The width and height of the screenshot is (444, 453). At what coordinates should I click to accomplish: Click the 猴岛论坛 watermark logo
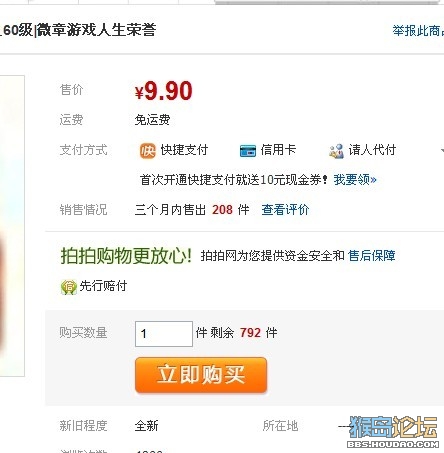point(393,431)
